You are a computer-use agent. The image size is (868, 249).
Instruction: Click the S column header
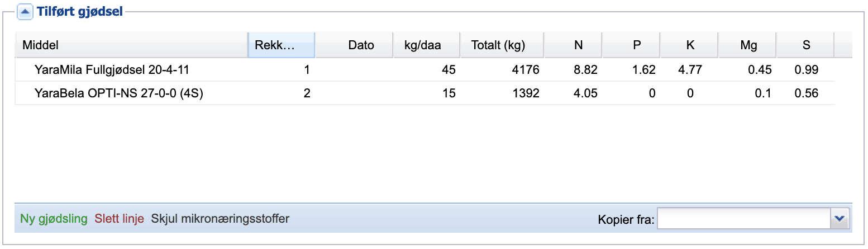point(805,45)
